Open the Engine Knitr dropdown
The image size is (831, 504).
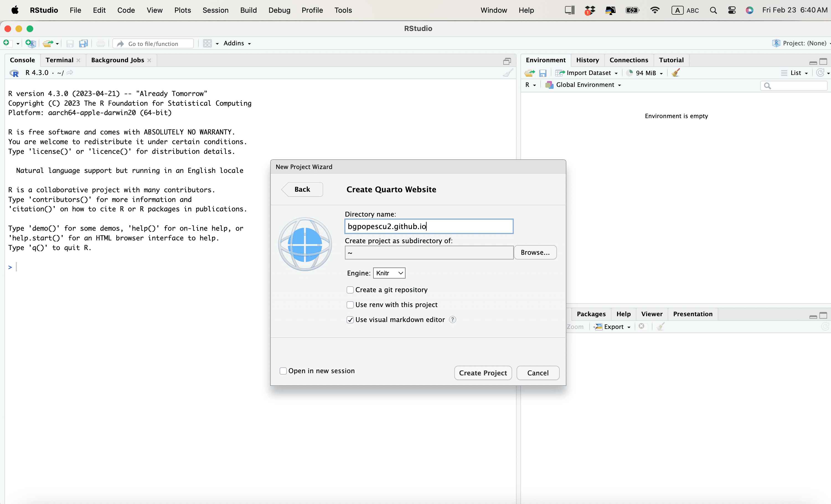pyautogui.click(x=389, y=273)
